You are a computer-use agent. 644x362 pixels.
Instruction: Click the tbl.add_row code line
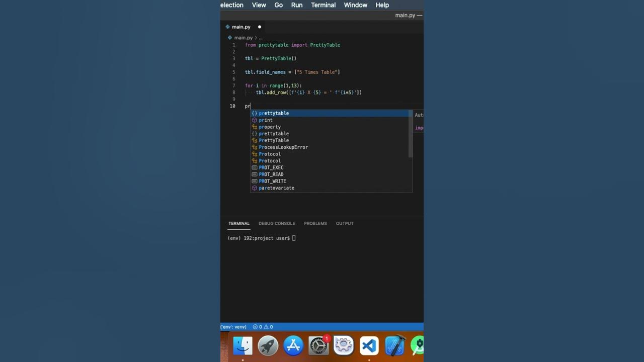pyautogui.click(x=309, y=93)
